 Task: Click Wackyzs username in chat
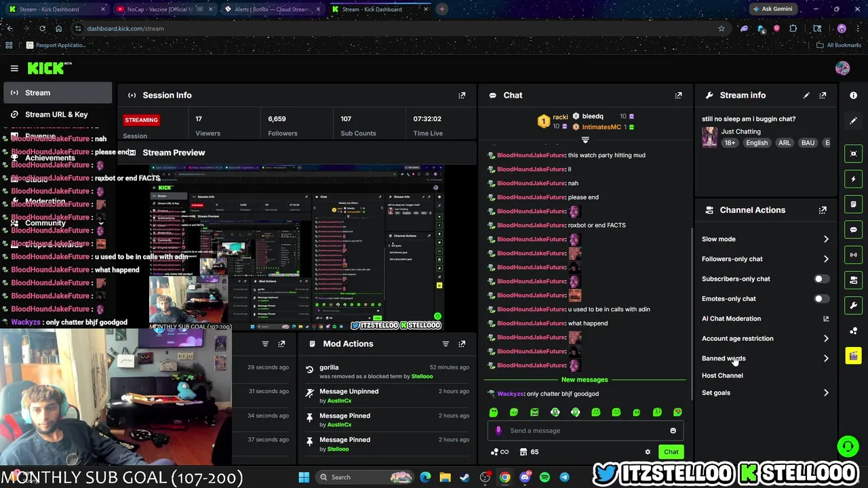(511, 394)
